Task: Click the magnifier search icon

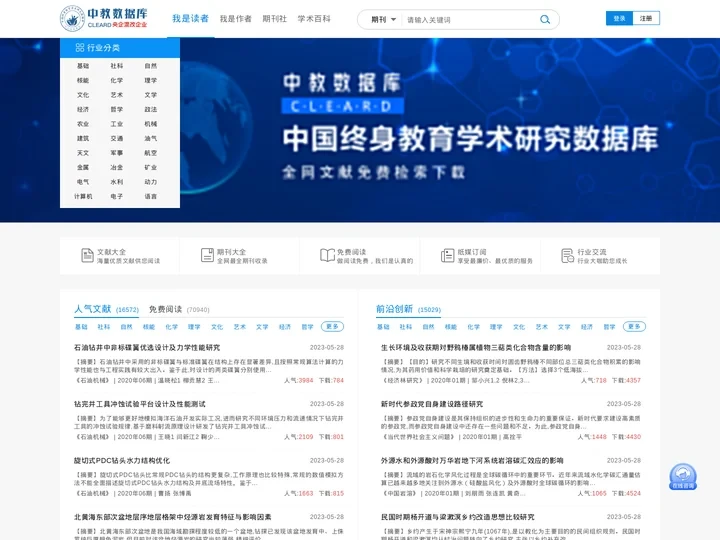Action: [x=545, y=19]
